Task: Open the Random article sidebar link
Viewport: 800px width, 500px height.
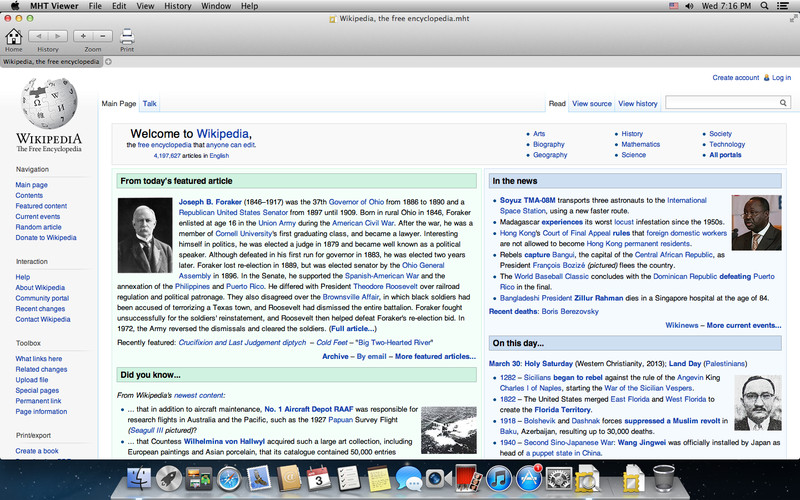Action: 38,227
